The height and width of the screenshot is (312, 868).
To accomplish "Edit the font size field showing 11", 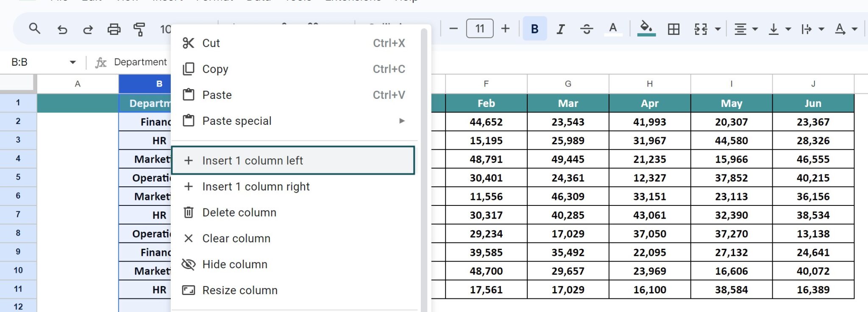I will click(480, 29).
